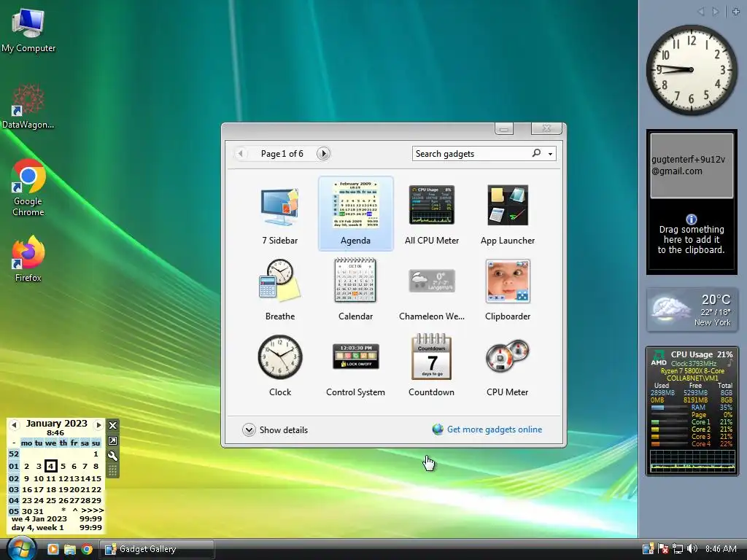
Task: Select the Clipboarder gadget
Action: (x=508, y=290)
